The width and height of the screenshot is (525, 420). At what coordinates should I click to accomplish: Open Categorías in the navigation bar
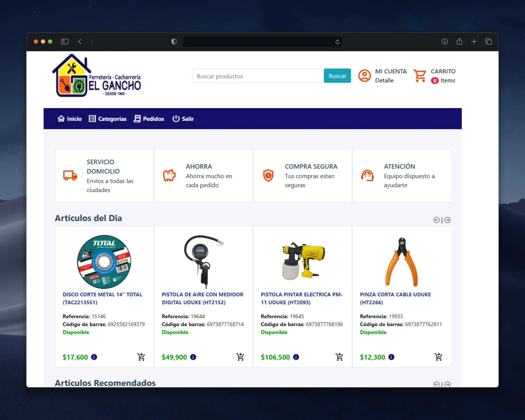click(108, 119)
